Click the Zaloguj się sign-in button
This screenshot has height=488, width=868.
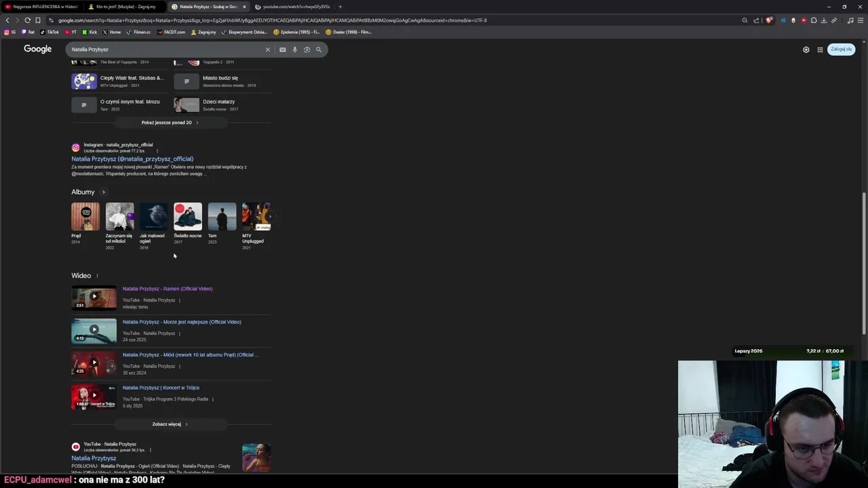tap(842, 49)
